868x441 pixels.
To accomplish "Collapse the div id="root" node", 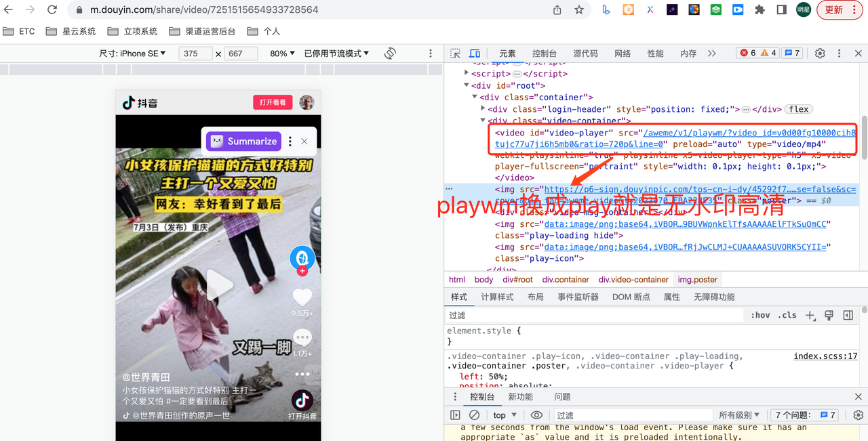I will 467,85.
